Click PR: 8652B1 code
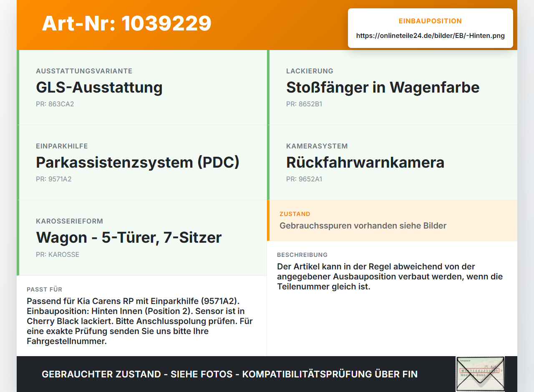The height and width of the screenshot is (392, 534). 304,104
